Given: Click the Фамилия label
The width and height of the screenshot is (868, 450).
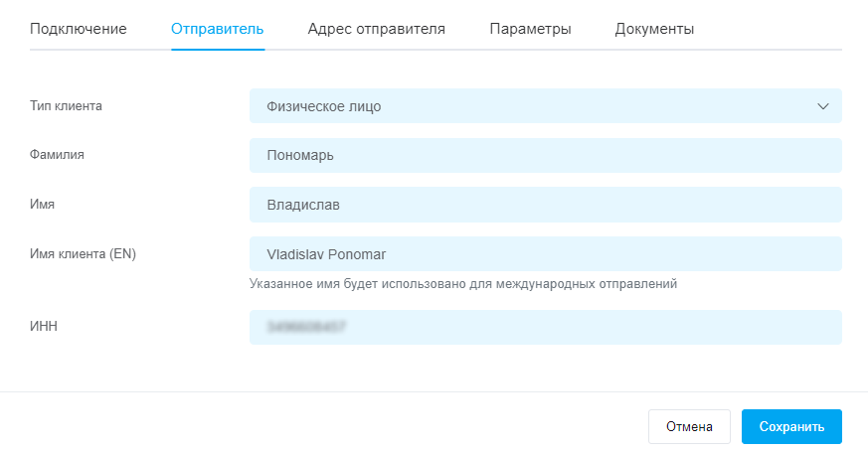Looking at the screenshot, I should pyautogui.click(x=57, y=155).
